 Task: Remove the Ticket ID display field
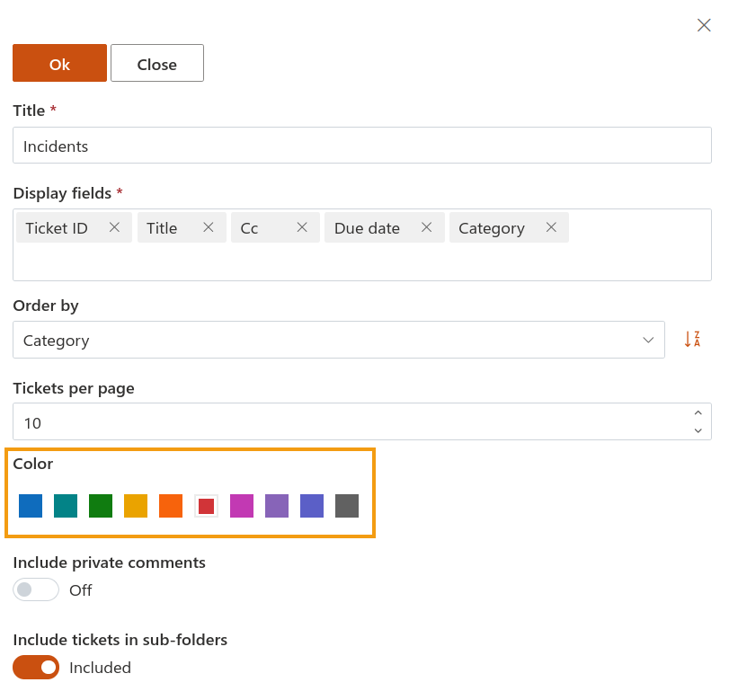[114, 227]
